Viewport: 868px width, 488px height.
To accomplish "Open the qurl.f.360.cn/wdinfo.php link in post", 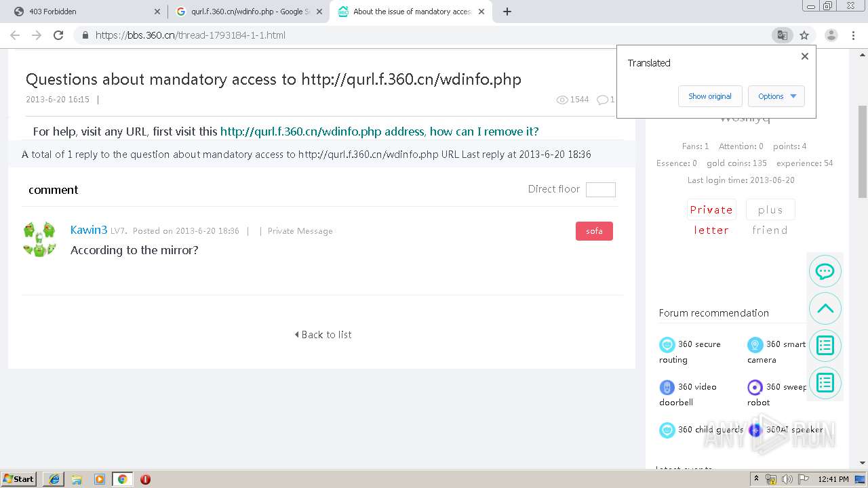I will coord(379,131).
